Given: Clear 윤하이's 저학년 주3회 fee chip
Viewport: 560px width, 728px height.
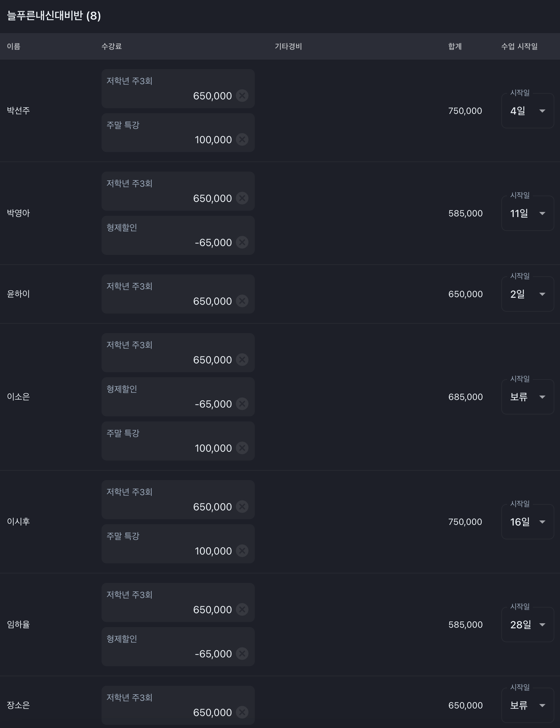Looking at the screenshot, I should pos(242,301).
